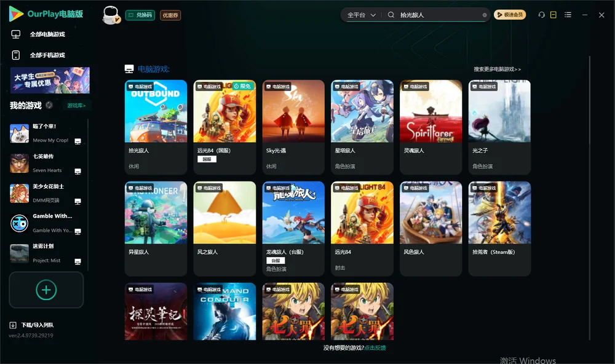
Task: Click the 国服 tag on 远光84
Action: click(x=207, y=159)
